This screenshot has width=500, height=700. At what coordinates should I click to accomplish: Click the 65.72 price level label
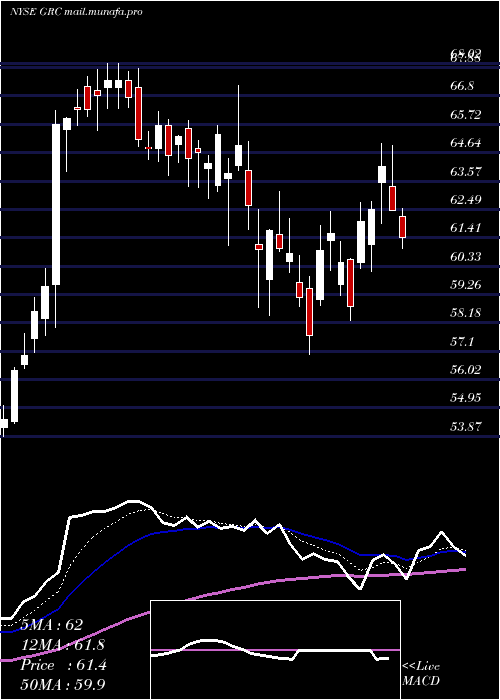(x=466, y=114)
